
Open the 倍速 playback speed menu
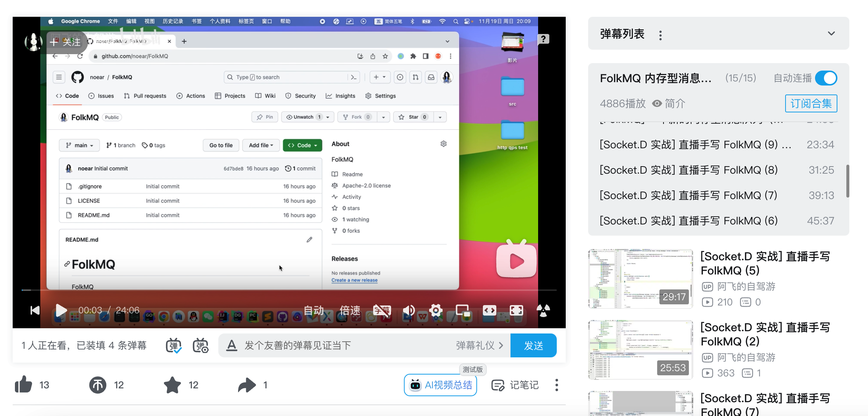(350, 310)
